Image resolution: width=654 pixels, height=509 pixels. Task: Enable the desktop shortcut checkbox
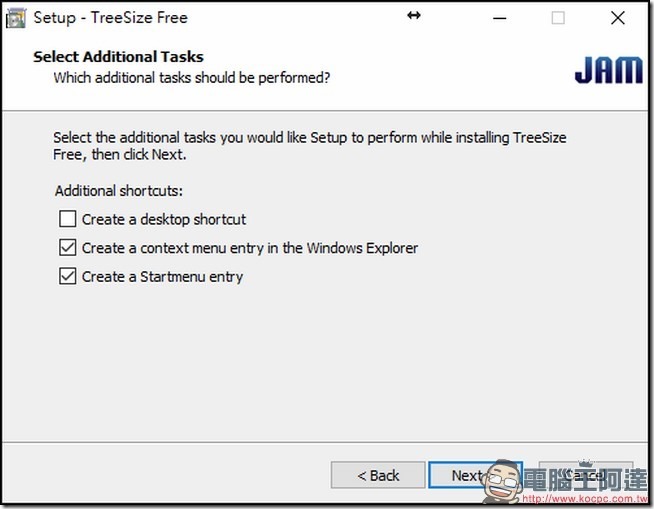coord(68,219)
